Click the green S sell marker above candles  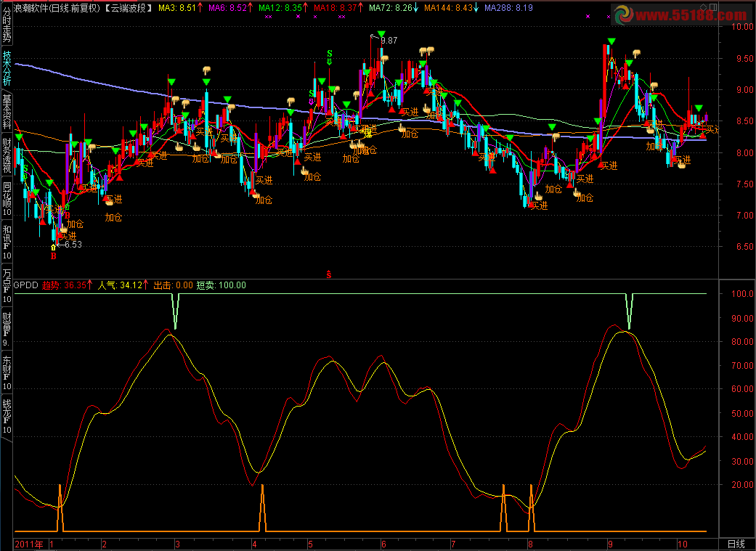330,54
